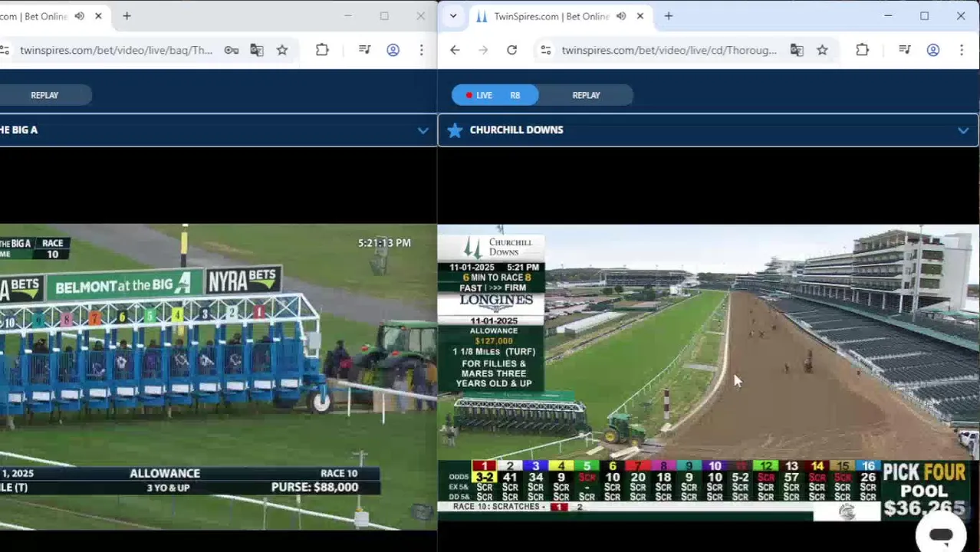Bookmark this page in left window
The image size is (980, 552).
pyautogui.click(x=282, y=50)
